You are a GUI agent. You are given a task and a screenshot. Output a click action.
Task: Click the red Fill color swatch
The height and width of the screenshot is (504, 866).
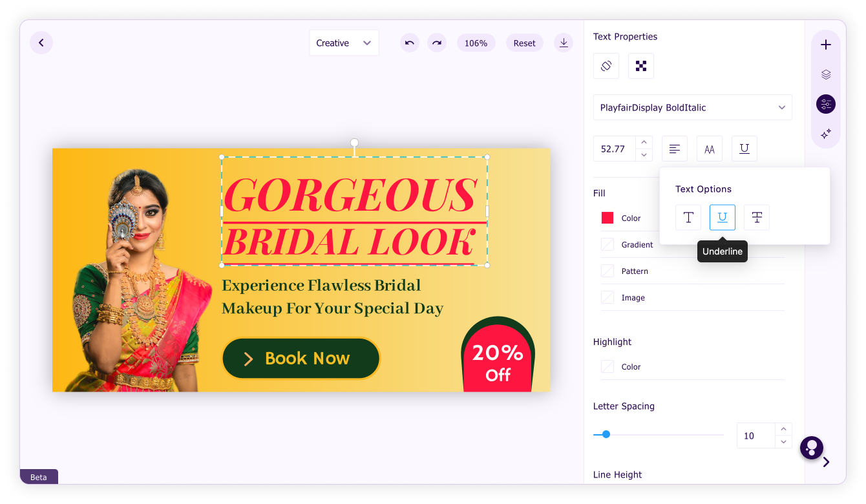coord(607,218)
